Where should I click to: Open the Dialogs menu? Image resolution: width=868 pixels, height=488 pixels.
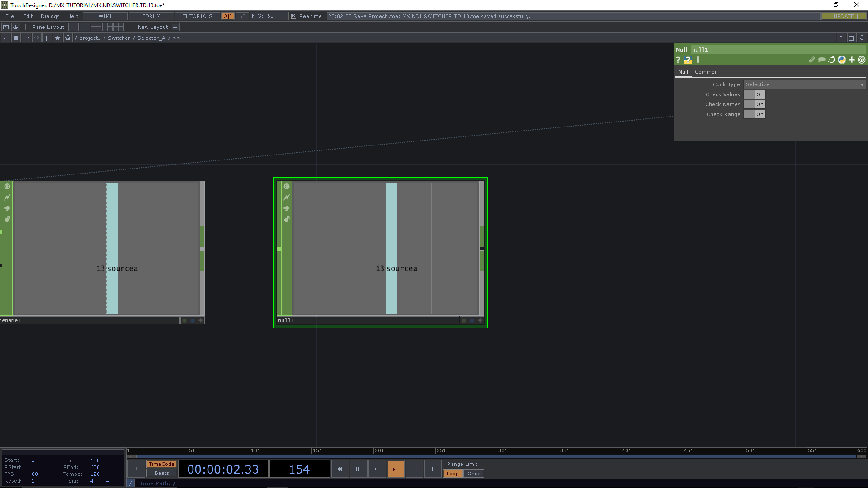coord(50,16)
